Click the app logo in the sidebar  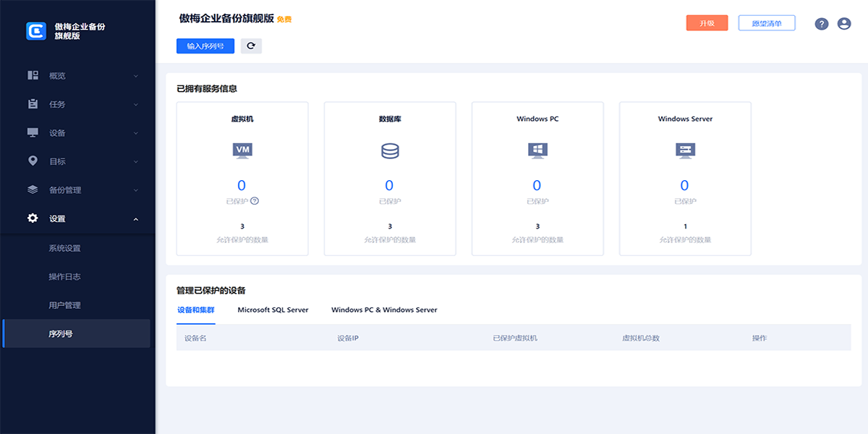point(36,31)
